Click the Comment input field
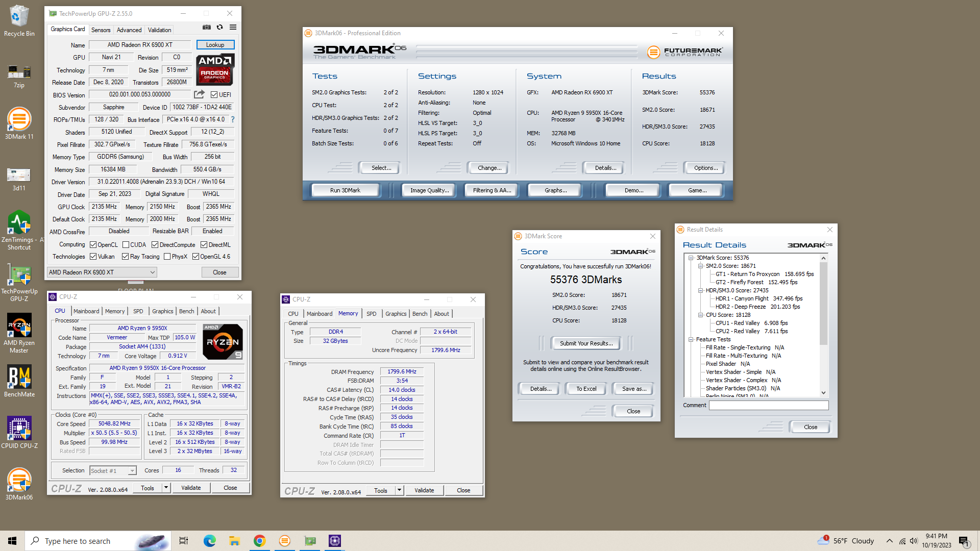This screenshot has width=980, height=551. pos(769,405)
